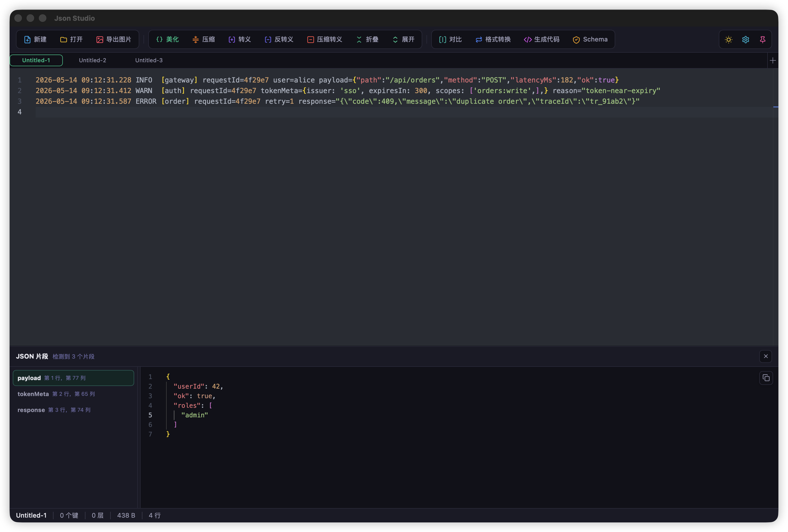Viewport: 788px width, 532px height.
Task: Switch to the Untitled-3 tab
Action: click(149, 60)
